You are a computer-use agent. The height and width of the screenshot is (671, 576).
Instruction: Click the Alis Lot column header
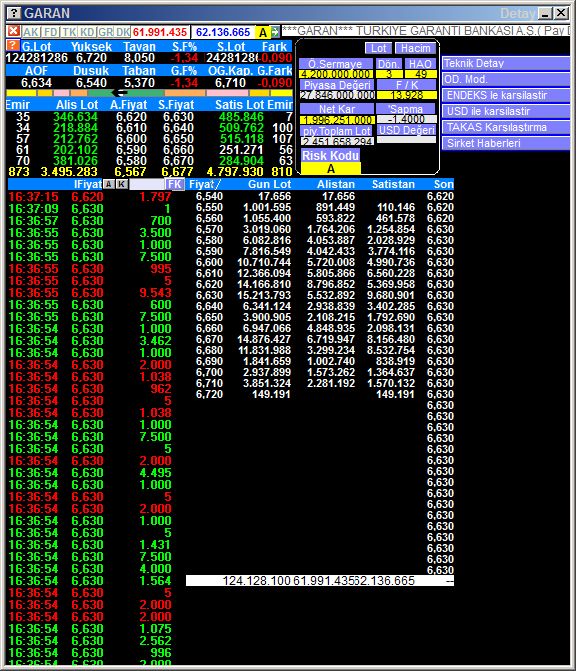click(x=77, y=105)
